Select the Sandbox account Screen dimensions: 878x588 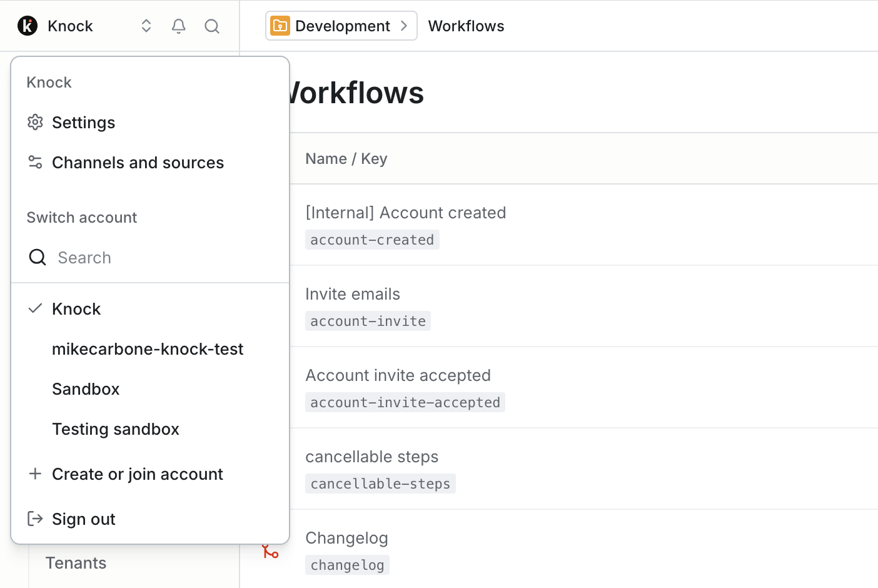86,388
